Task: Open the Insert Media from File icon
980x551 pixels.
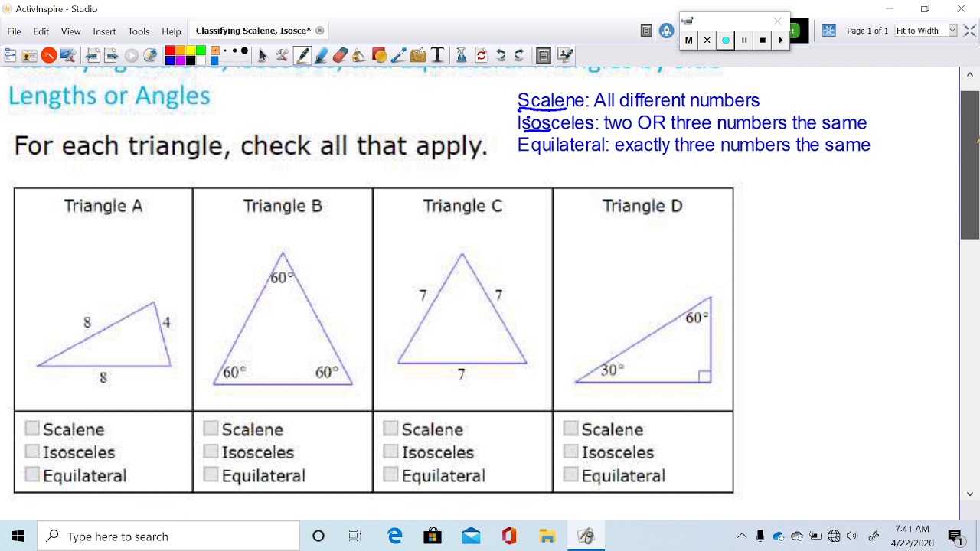Action: [418, 55]
